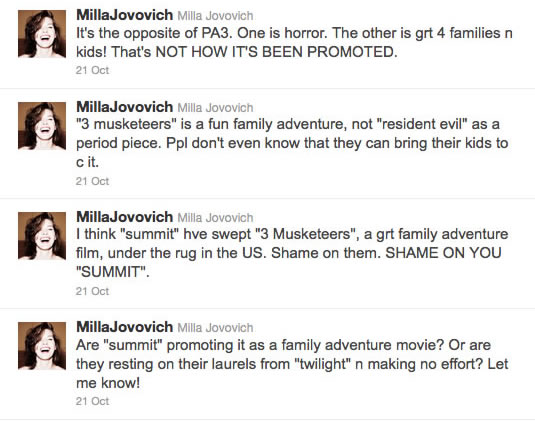This screenshot has height=422, width=535.
Task: Open 21 Oct timestamp of "twilight" tweet
Action: pos(92,401)
